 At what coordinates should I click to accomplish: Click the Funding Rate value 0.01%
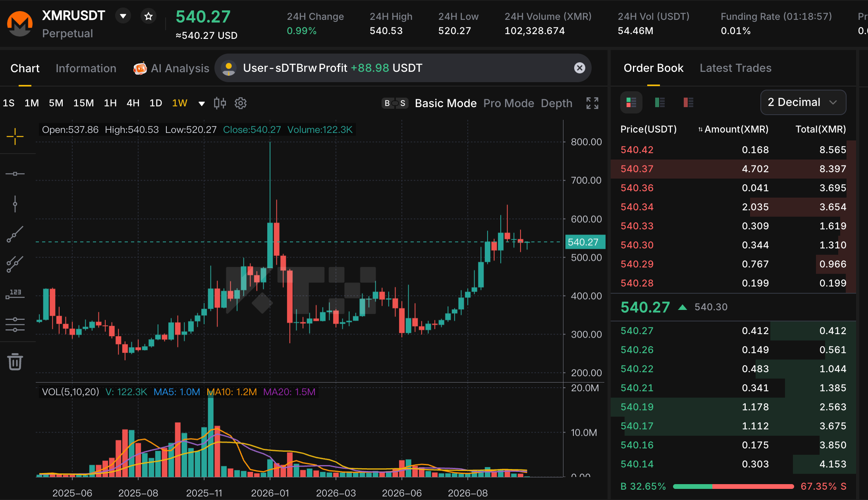click(x=735, y=31)
